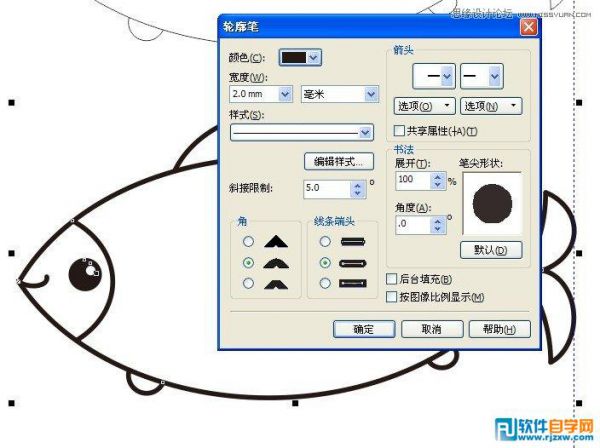Image resolution: width=600 pixels, height=448 pixels.
Task: Click the 编辑样式 button
Action: tap(339, 161)
